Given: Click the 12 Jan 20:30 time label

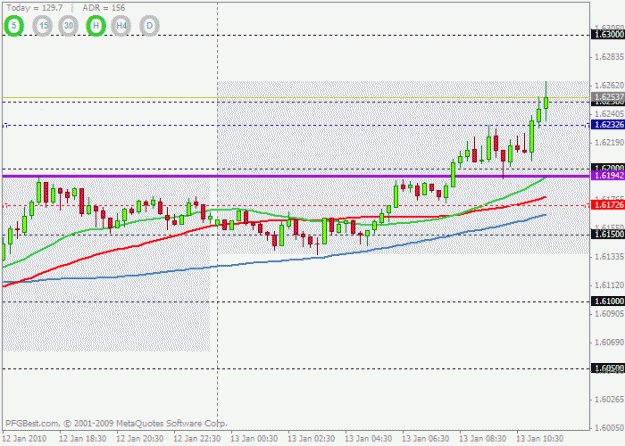Looking at the screenshot, I should click(140, 439).
